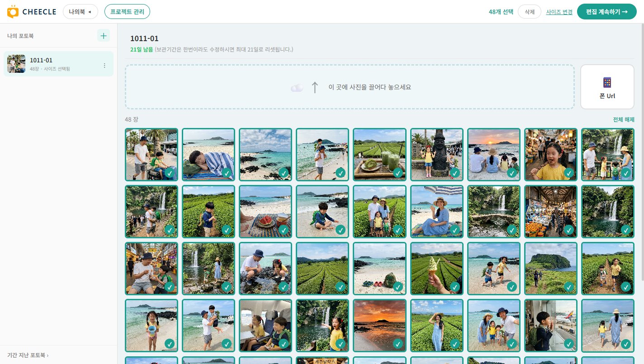Click the 나의 포토북 heading

(x=20, y=35)
